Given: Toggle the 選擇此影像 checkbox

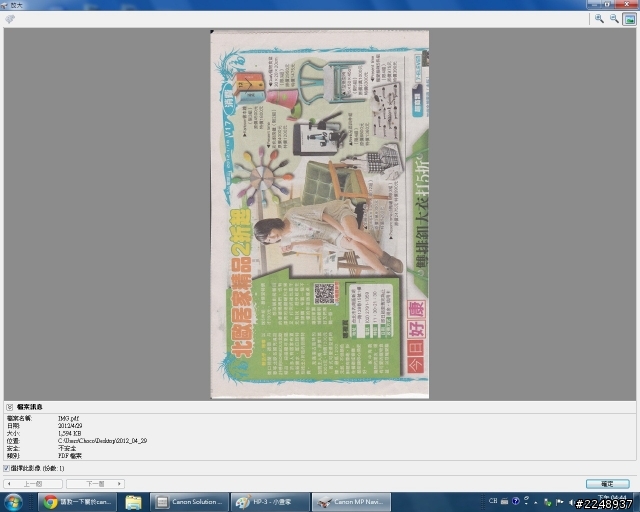Looking at the screenshot, I should pyautogui.click(x=6, y=468).
